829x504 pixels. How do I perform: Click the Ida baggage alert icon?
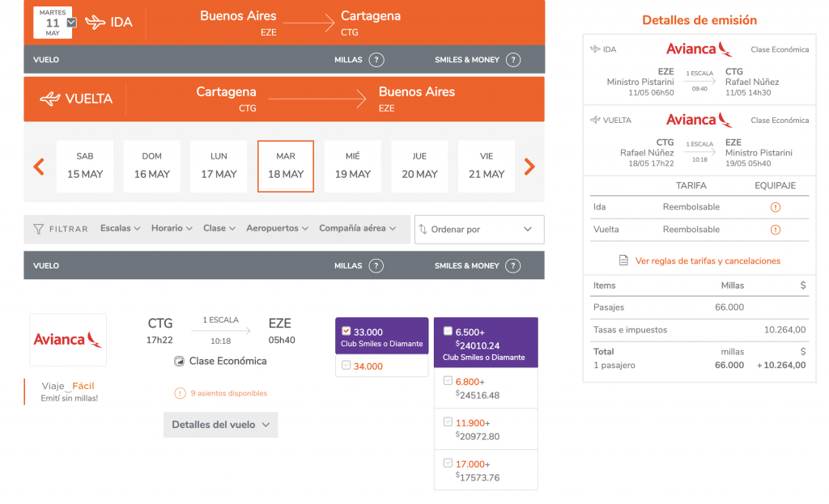776,207
